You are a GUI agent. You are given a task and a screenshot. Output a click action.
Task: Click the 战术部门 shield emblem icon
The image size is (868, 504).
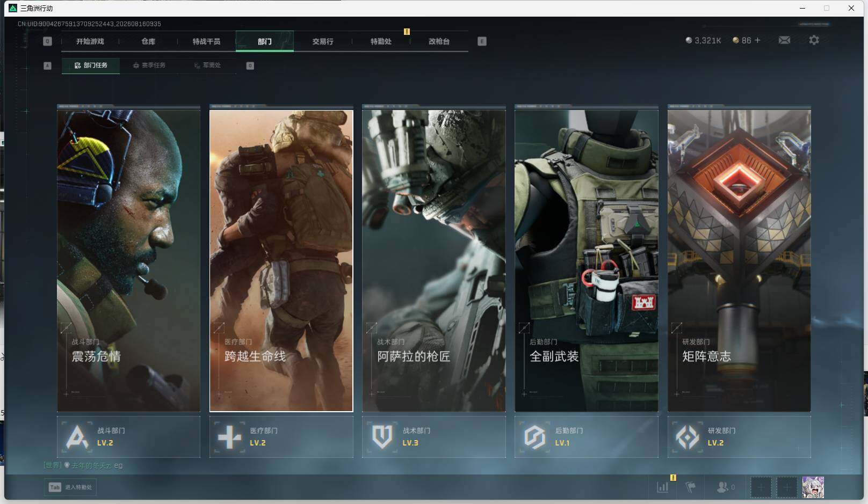pos(382,437)
